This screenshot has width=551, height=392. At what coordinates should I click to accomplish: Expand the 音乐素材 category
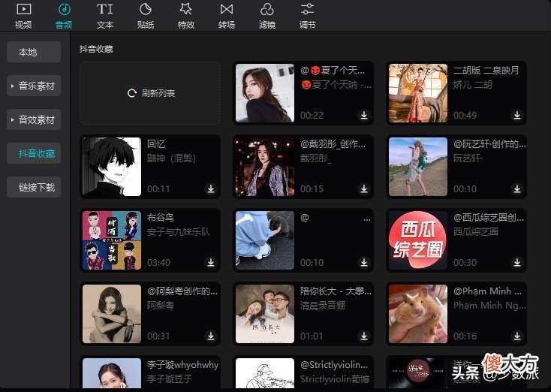click(34, 86)
